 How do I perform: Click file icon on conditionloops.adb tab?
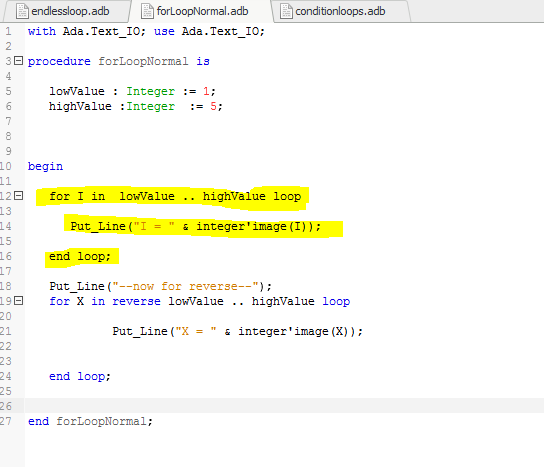pos(286,11)
